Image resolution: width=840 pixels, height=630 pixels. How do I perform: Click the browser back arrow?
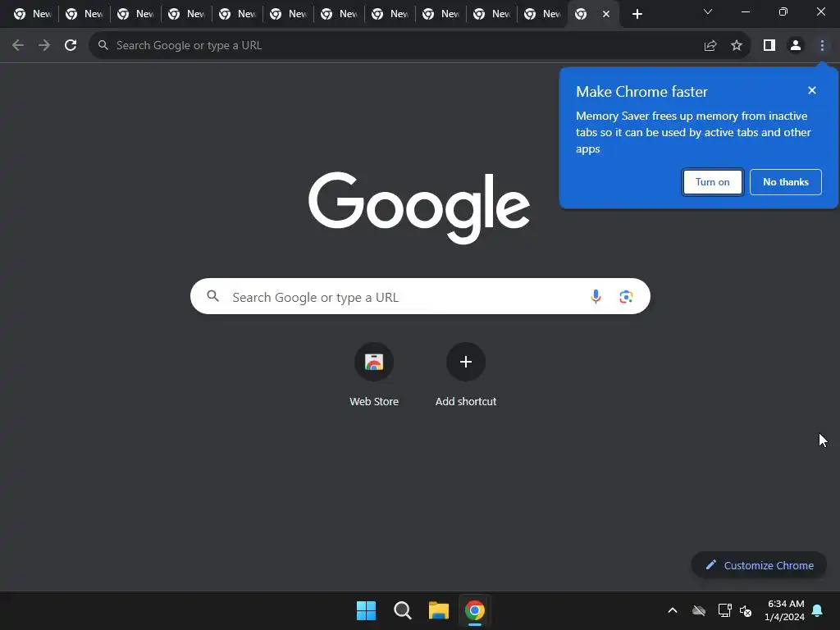pyautogui.click(x=18, y=46)
